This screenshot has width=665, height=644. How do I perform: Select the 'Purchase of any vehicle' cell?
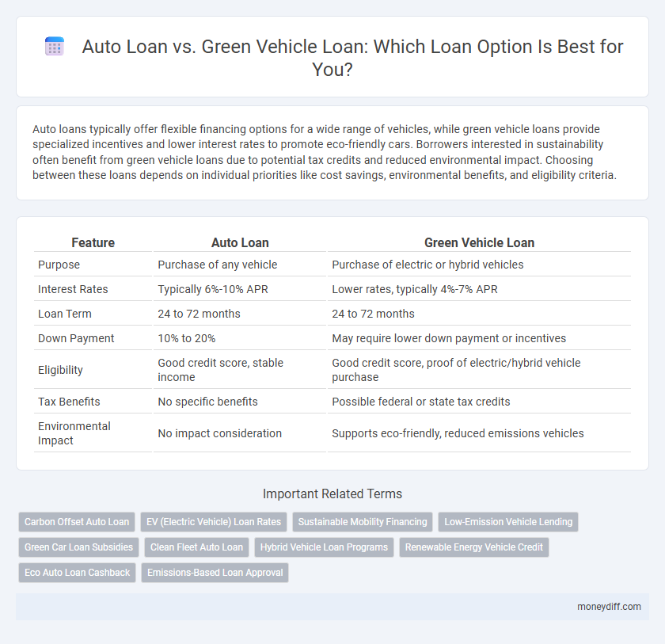(240, 265)
